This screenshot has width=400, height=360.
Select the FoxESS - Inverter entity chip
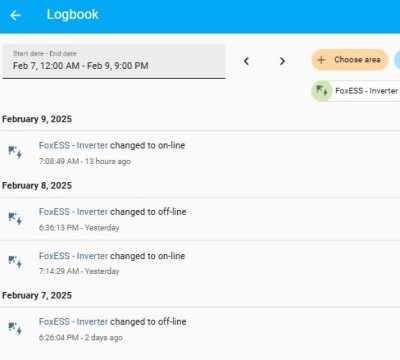coord(356,91)
